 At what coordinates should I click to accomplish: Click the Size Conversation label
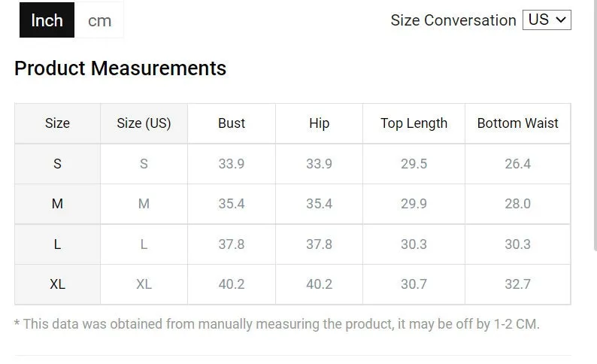pos(453,20)
